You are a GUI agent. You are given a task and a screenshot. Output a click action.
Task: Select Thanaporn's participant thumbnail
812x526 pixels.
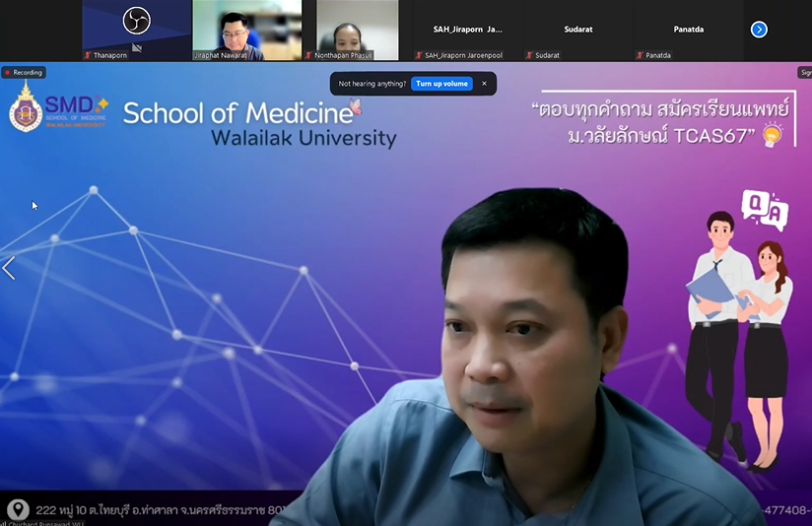pyautogui.click(x=137, y=30)
